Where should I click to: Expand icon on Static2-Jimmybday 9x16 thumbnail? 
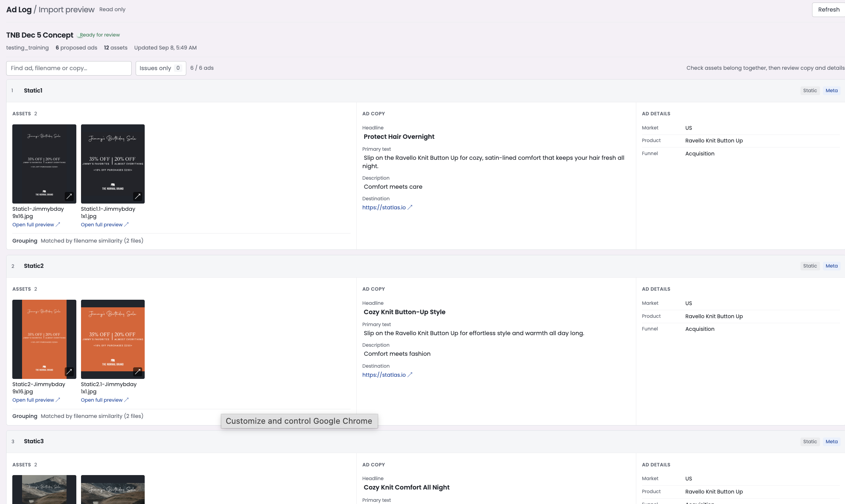pos(69,372)
